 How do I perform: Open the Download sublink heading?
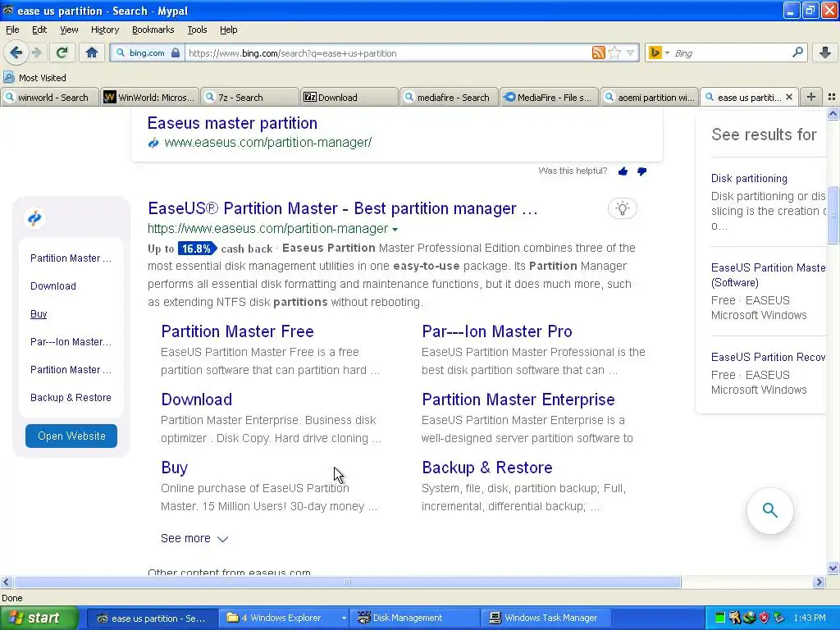point(196,399)
